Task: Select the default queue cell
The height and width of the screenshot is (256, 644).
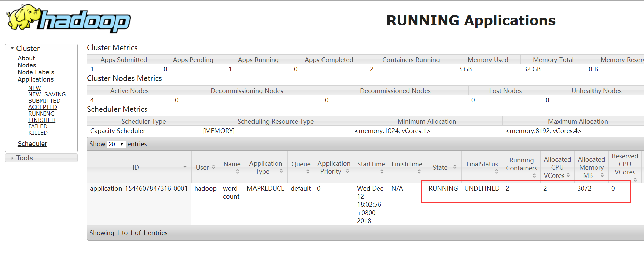Action: (x=301, y=188)
